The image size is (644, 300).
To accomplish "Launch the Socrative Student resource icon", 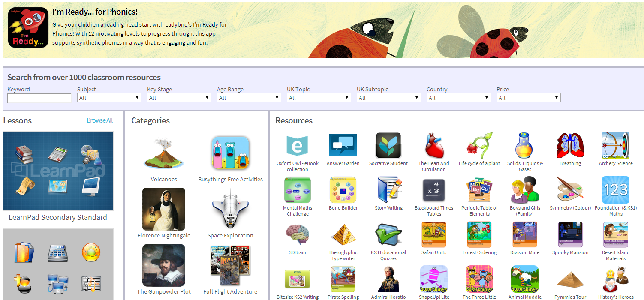I will [388, 145].
